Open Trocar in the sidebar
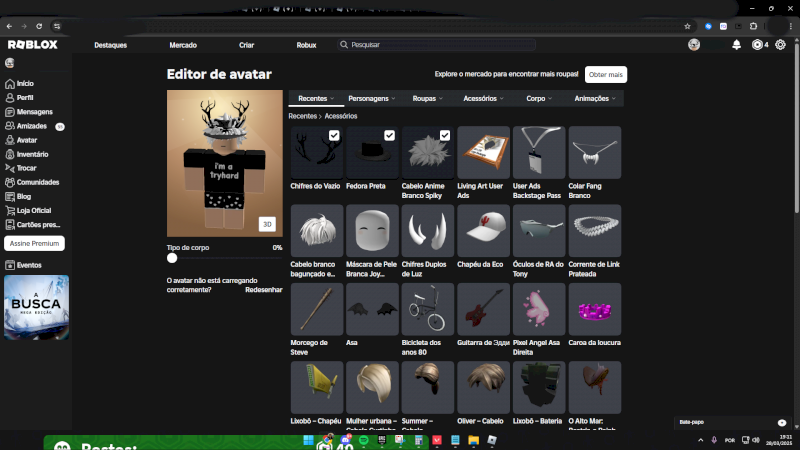 click(21, 168)
